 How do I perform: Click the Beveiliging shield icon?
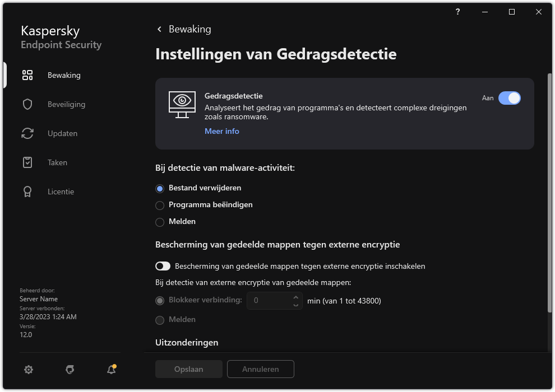27,104
